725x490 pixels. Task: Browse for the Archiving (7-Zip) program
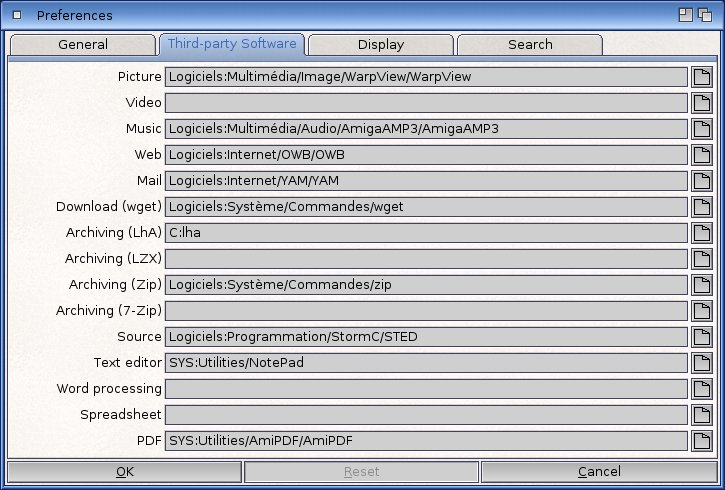[x=701, y=311]
